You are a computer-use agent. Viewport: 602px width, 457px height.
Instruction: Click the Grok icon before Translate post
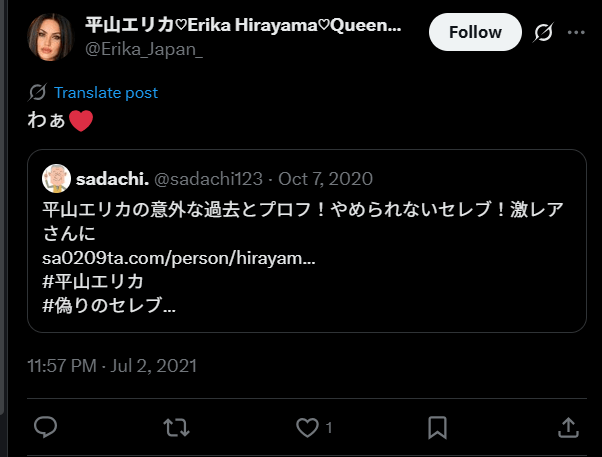pyautogui.click(x=38, y=92)
